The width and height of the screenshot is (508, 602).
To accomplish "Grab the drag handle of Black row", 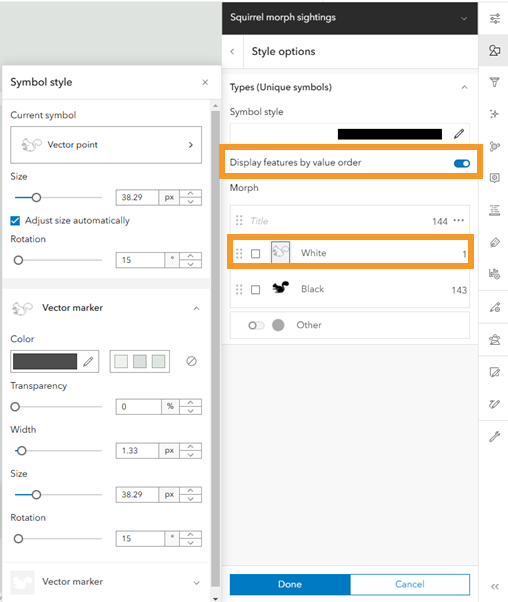I will click(239, 289).
